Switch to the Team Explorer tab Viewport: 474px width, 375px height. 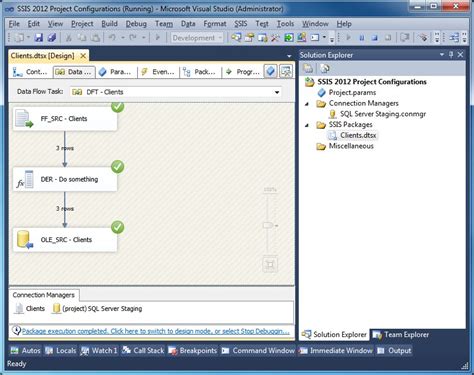(401, 334)
